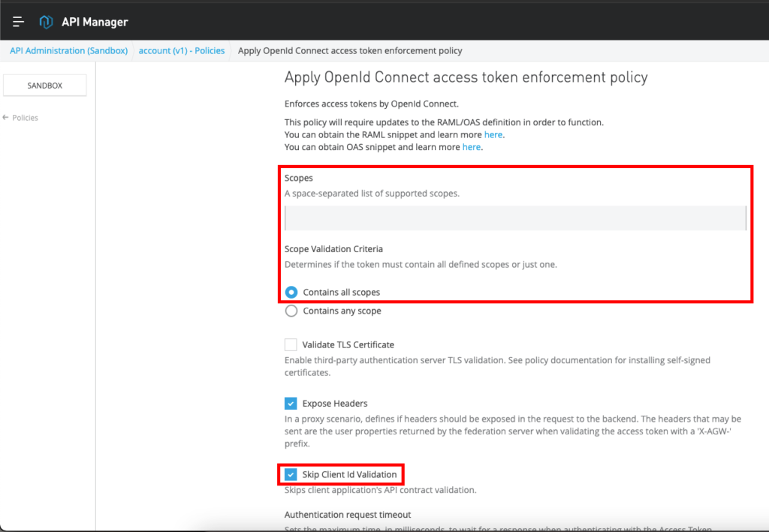Click the Validate TLS Certificate label

[348, 345]
